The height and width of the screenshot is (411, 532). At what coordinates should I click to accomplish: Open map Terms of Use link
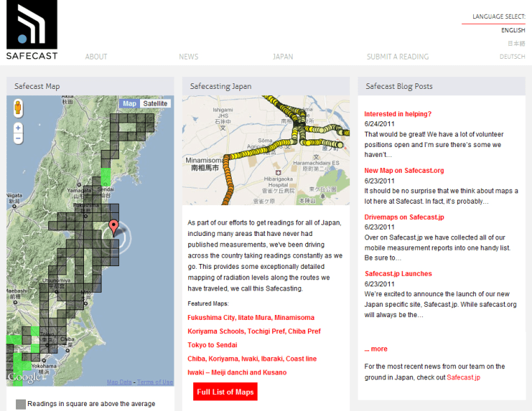[x=155, y=382]
